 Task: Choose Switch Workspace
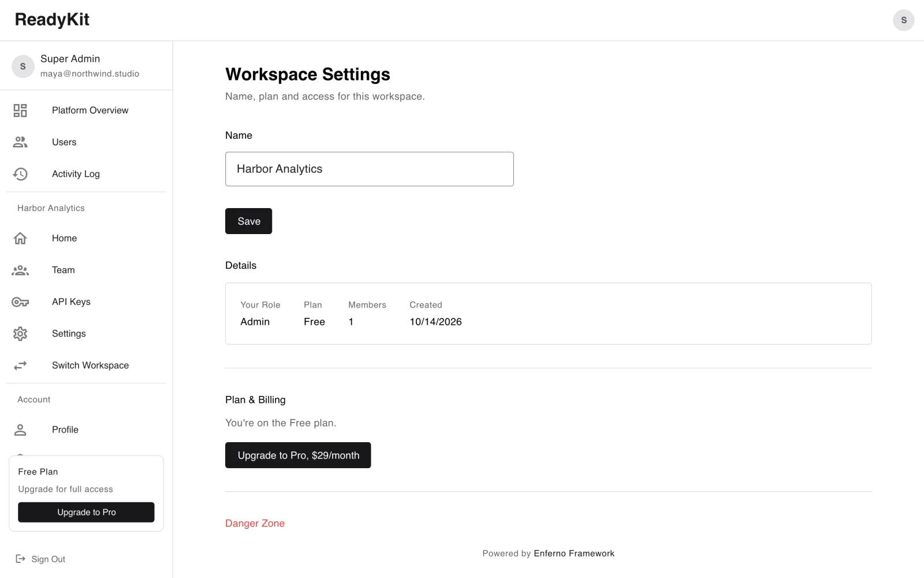point(86,365)
